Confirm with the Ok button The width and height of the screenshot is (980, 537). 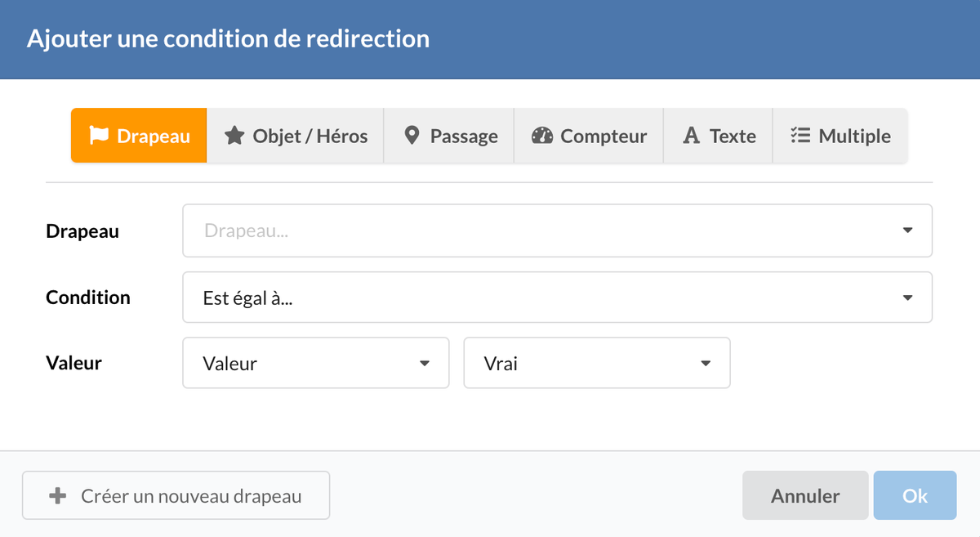(x=915, y=495)
